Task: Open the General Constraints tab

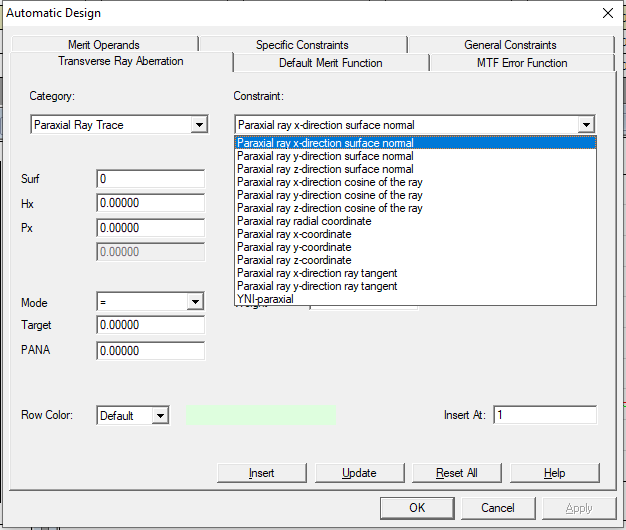Action: pos(510,45)
